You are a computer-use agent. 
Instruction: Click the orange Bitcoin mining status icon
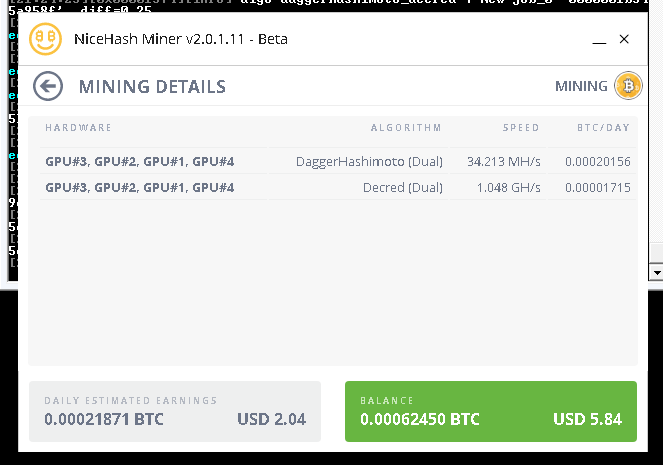click(628, 86)
